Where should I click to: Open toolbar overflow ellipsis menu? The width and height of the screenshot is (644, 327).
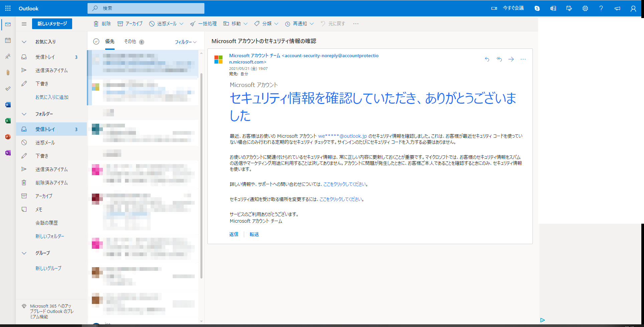pos(356,24)
